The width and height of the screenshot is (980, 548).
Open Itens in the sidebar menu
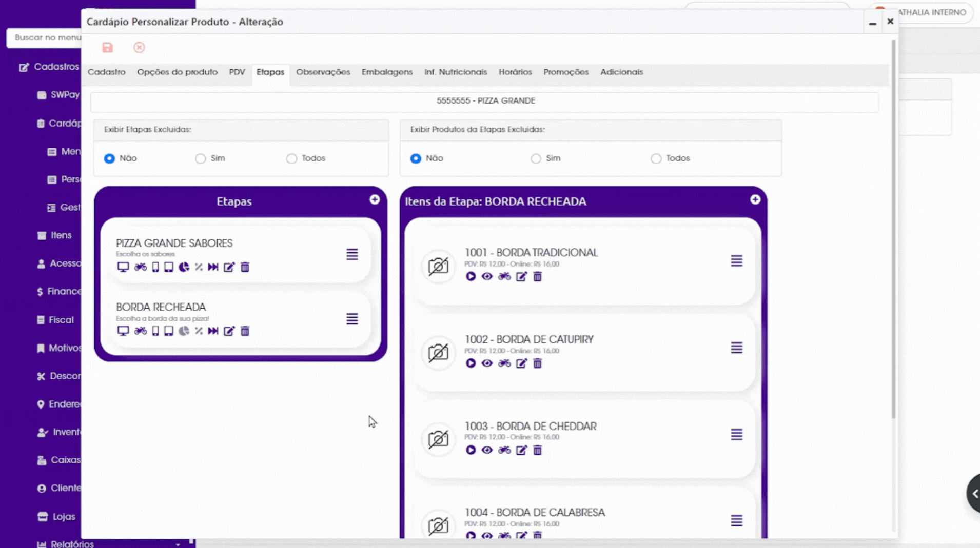click(x=54, y=235)
